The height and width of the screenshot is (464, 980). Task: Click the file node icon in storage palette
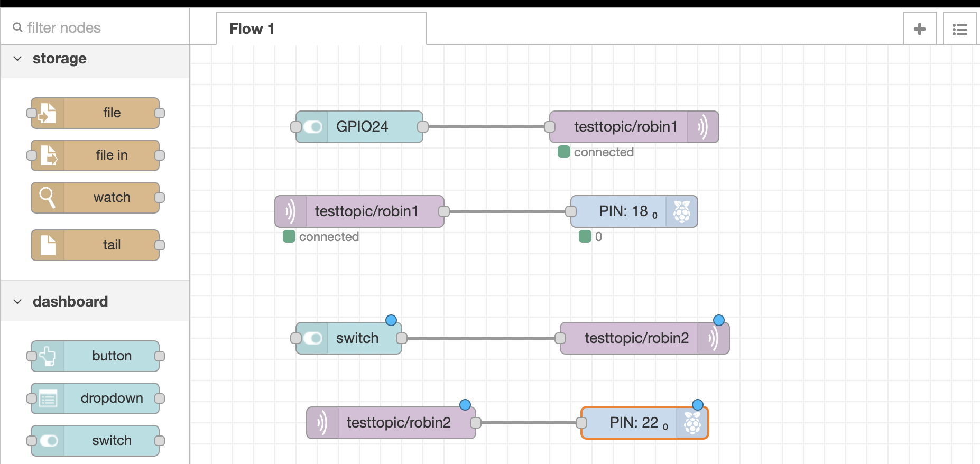(x=48, y=113)
